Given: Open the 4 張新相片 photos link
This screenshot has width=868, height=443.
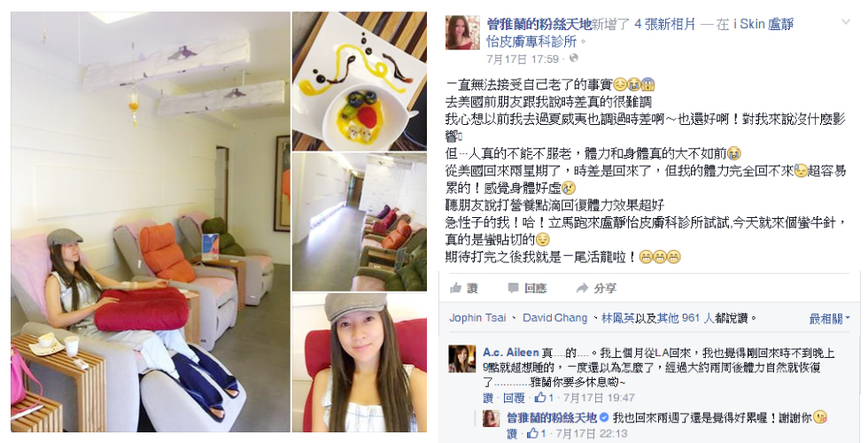Looking at the screenshot, I should click(665, 25).
